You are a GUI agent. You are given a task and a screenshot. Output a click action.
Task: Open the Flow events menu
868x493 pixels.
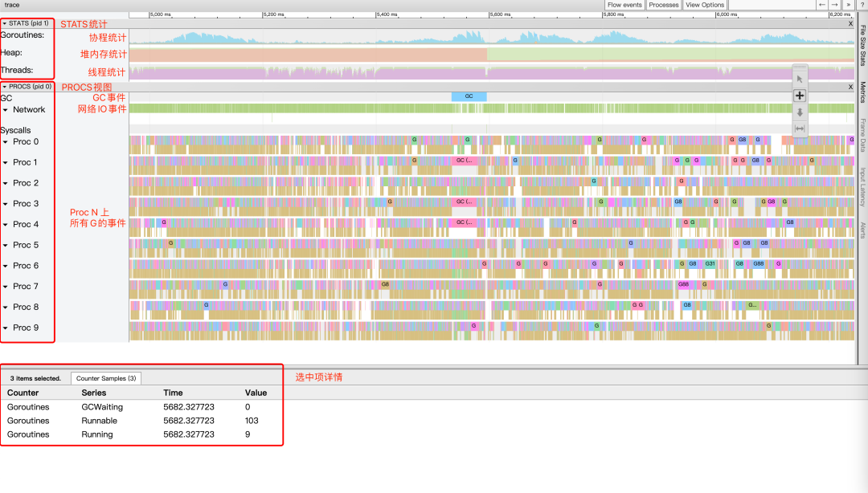624,5
